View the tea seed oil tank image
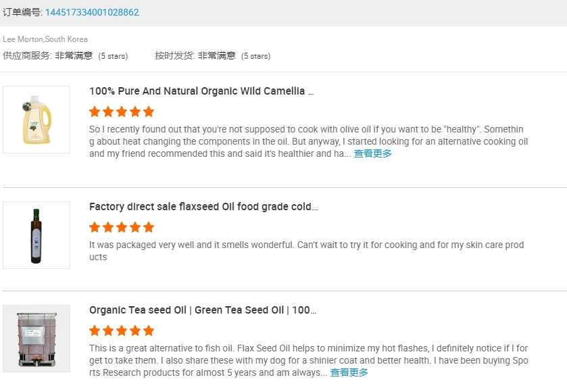Image resolution: width=567 pixels, height=392 pixels. tap(36, 339)
